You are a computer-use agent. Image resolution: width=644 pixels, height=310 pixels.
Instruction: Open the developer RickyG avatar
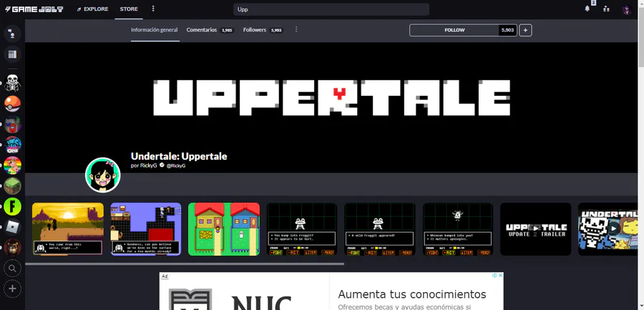102,175
